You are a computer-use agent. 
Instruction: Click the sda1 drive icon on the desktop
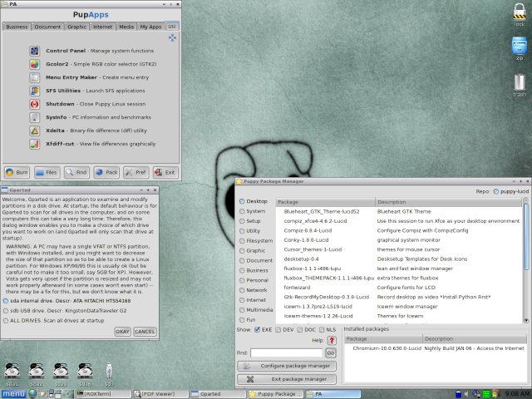12,372
